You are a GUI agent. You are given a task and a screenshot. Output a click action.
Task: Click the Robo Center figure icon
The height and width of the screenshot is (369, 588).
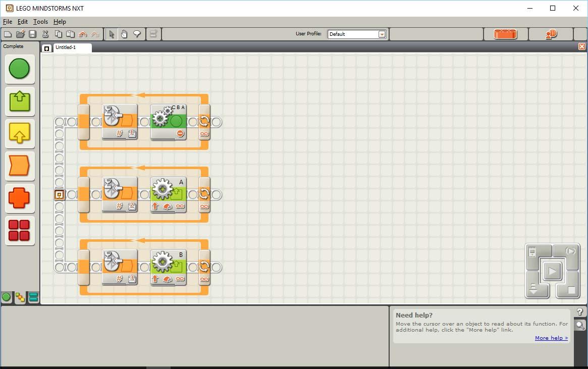click(x=551, y=34)
